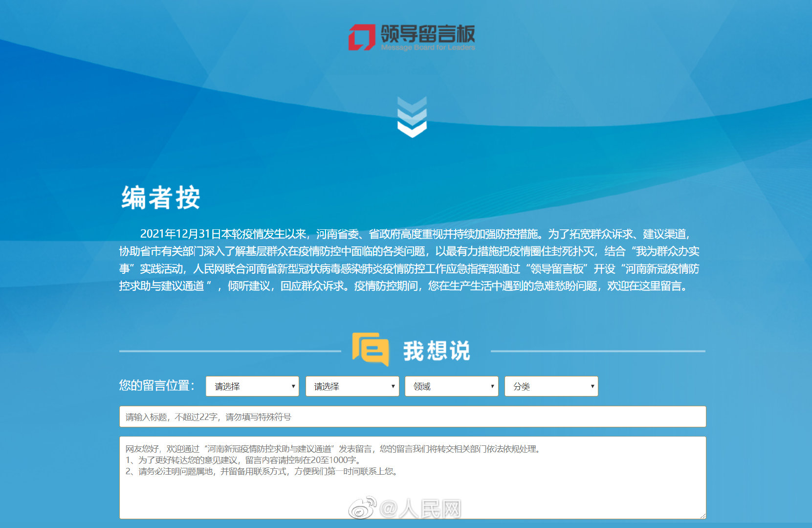Click the 'Message Board for Leaders' subtitle

click(428, 47)
